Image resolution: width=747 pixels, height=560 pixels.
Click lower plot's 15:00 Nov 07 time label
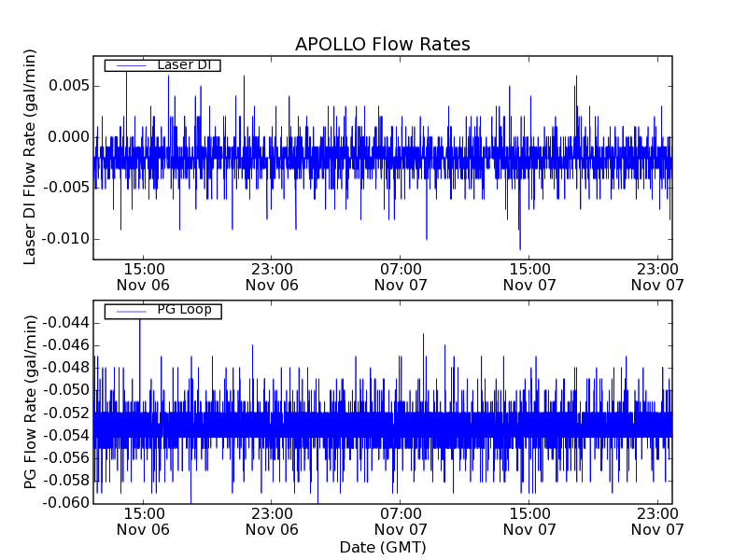coord(529,521)
